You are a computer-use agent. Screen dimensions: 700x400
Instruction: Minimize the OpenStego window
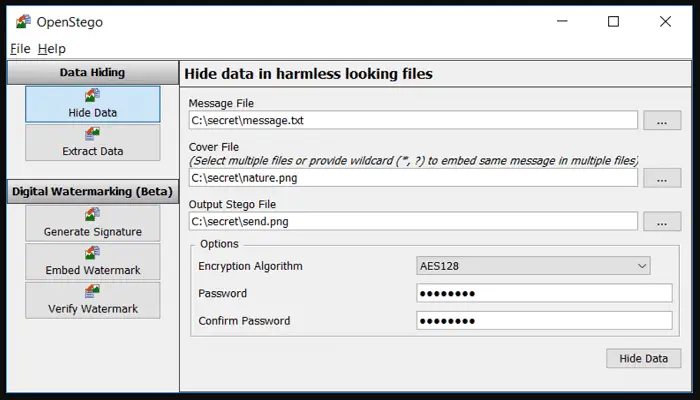tap(562, 21)
